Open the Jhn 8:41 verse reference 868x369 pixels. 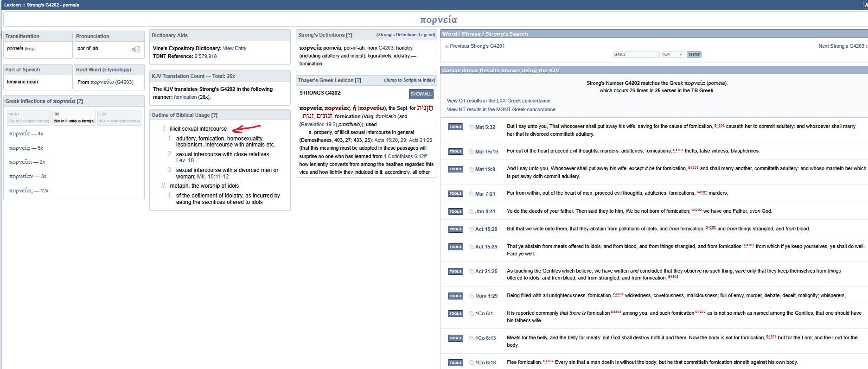coord(485,211)
